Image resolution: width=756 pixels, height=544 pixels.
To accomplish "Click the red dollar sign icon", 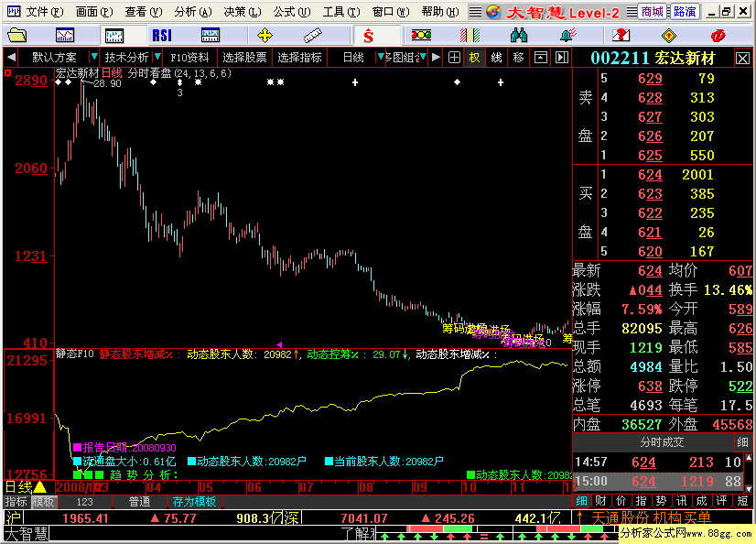I will coord(368,35).
